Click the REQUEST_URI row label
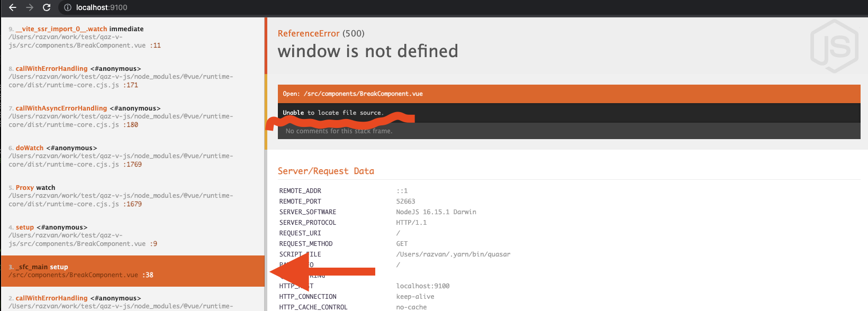Viewport: 868px width, 311px height. (x=300, y=233)
